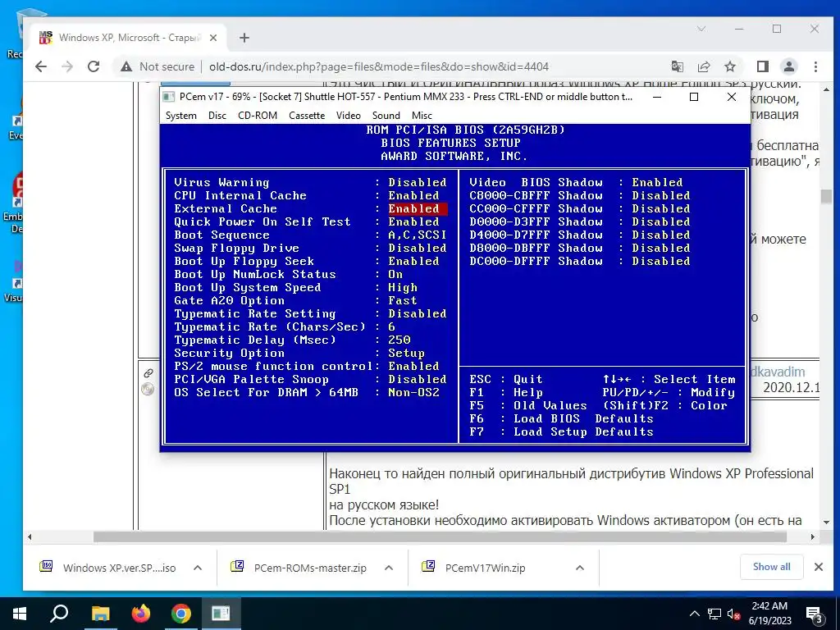Click the DC000-DFFFF Shadow Disabled value
Viewport: 840px width, 630px height.
point(660,261)
